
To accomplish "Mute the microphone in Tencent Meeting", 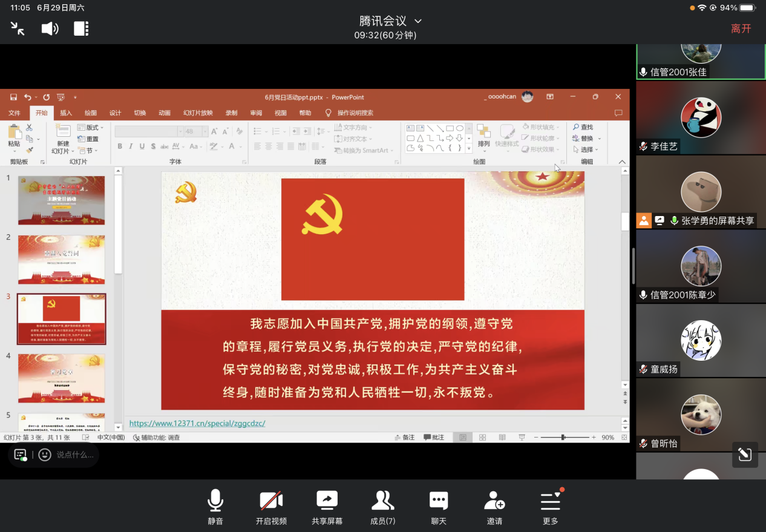I will 215,507.
